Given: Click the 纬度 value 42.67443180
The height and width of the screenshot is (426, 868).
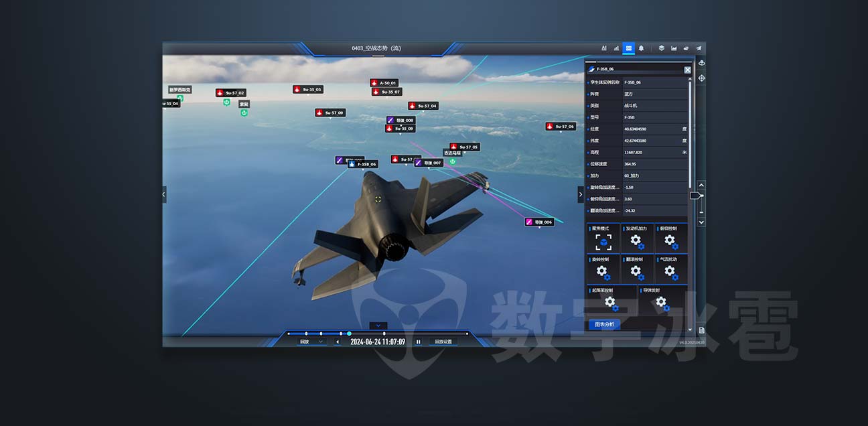Looking at the screenshot, I should [x=635, y=141].
